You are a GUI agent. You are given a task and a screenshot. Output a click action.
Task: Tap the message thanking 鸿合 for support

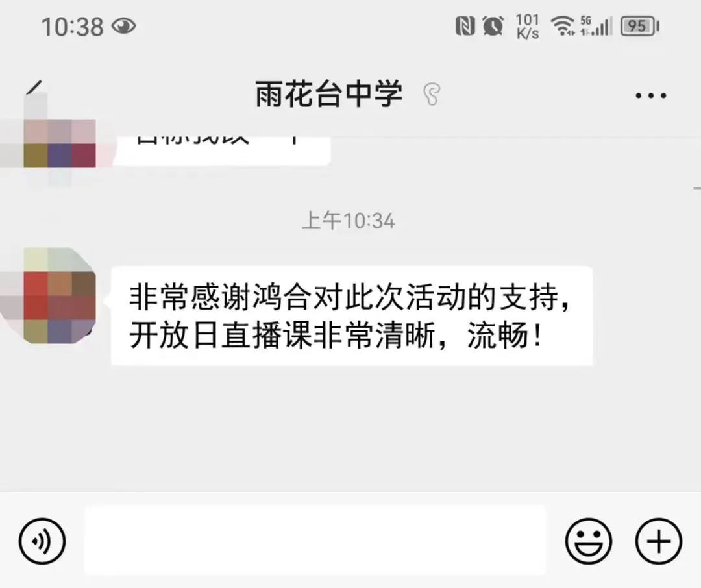click(x=352, y=315)
